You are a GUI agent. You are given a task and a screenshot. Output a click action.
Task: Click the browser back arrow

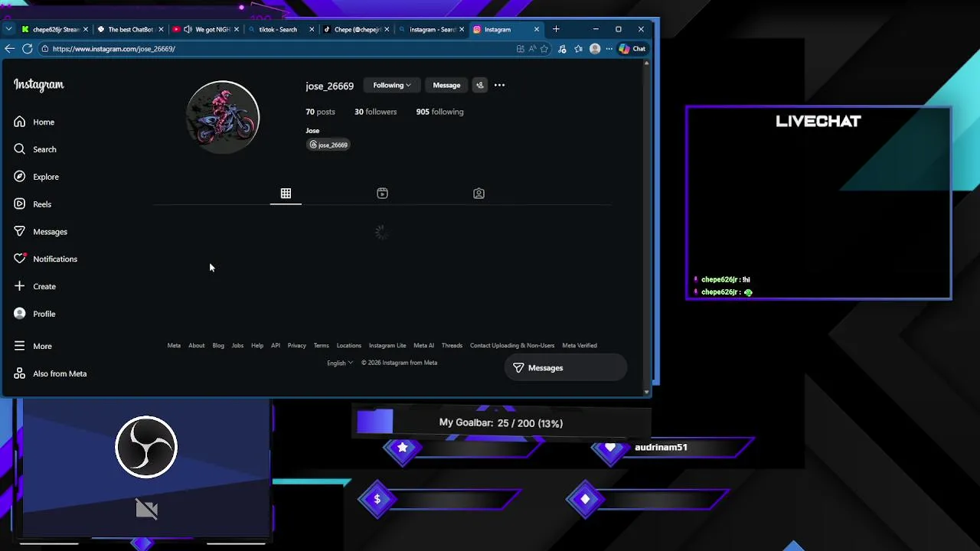point(9,48)
